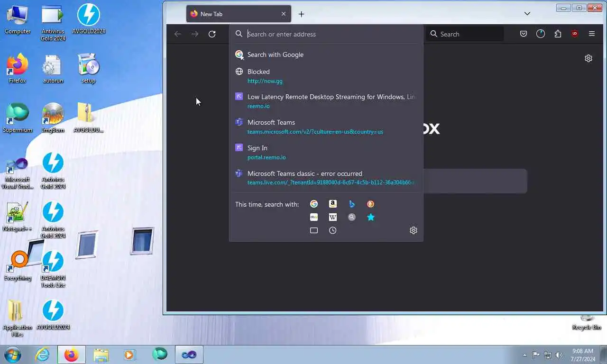The height and width of the screenshot is (364, 607).
Task: Search this time with eBay
Action: [314, 217]
